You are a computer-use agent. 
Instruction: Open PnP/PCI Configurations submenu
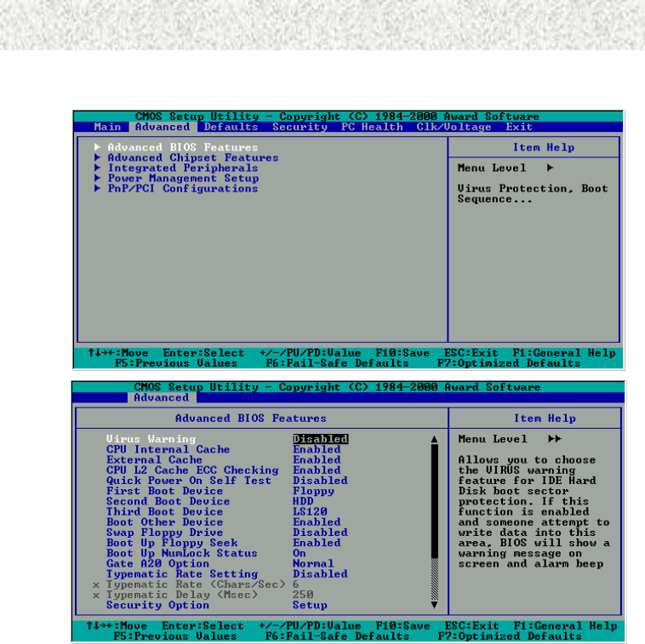point(183,188)
